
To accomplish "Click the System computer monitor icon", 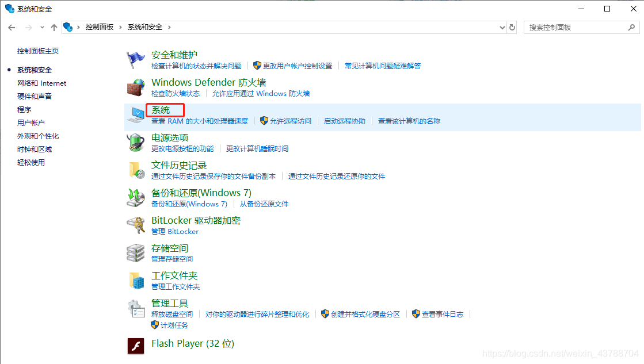I will click(x=135, y=115).
